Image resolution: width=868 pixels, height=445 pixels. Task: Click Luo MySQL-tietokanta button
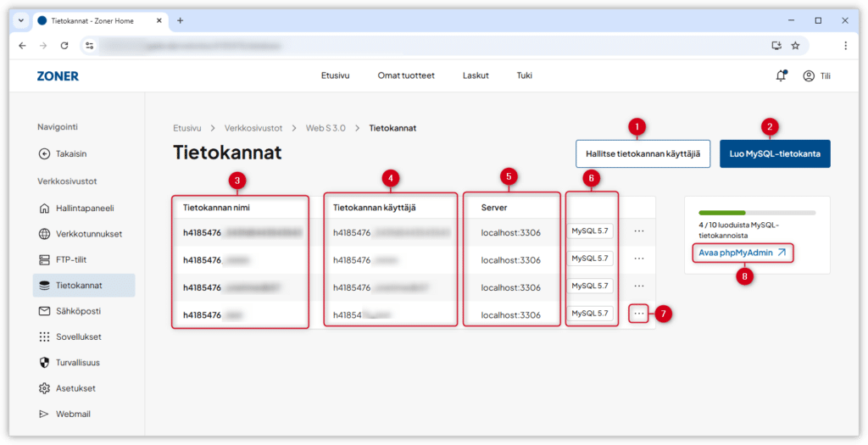(775, 154)
